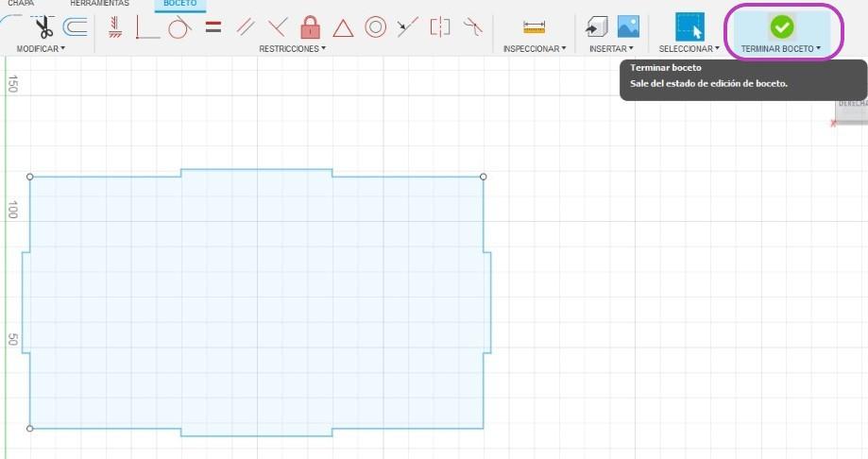
Task: Select the Trim scissors tool
Action: pos(43,26)
